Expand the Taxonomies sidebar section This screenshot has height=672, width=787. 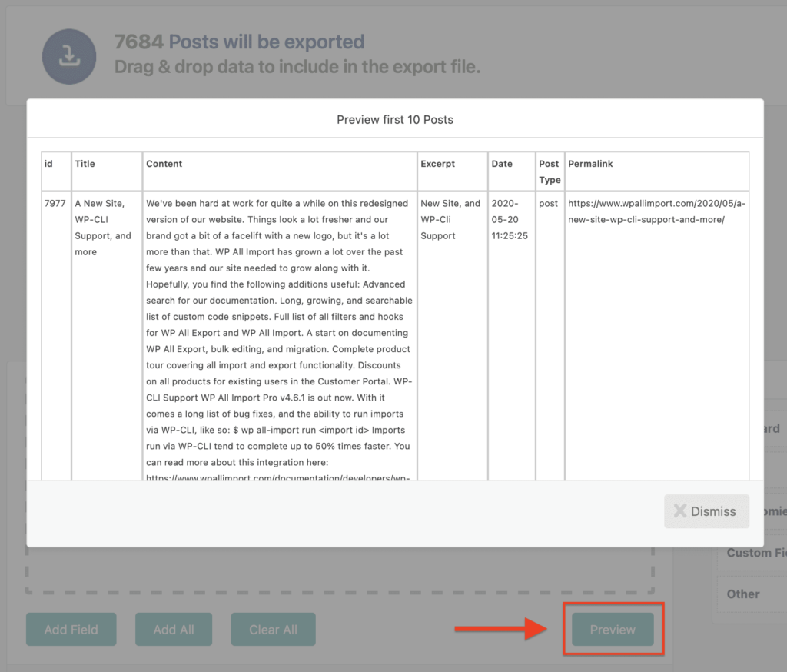[774, 511]
